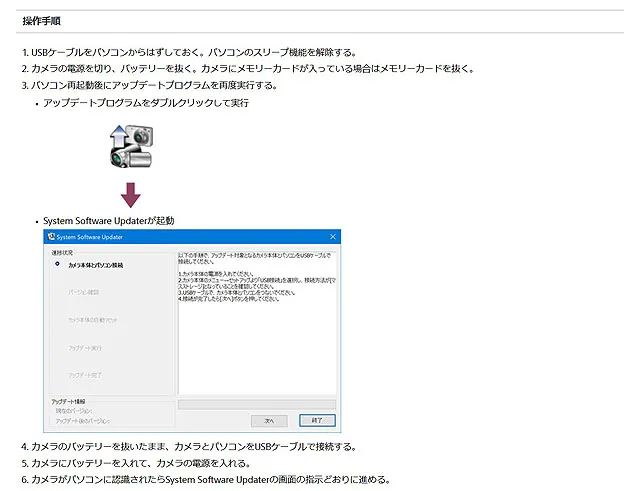Image resolution: width=640 pixels, height=491 pixels.
Task: Click the System Software Updaterが起動 bullet
Action: [109, 221]
